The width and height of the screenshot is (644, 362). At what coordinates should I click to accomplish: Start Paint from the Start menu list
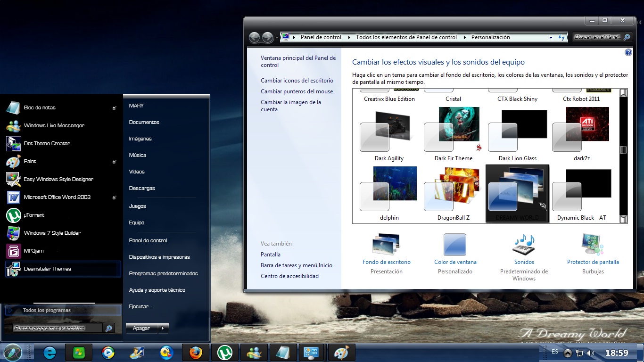[63, 161]
